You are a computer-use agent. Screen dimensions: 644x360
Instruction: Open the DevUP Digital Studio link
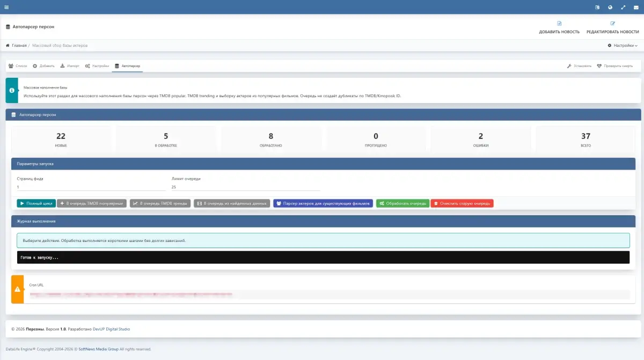point(111,329)
